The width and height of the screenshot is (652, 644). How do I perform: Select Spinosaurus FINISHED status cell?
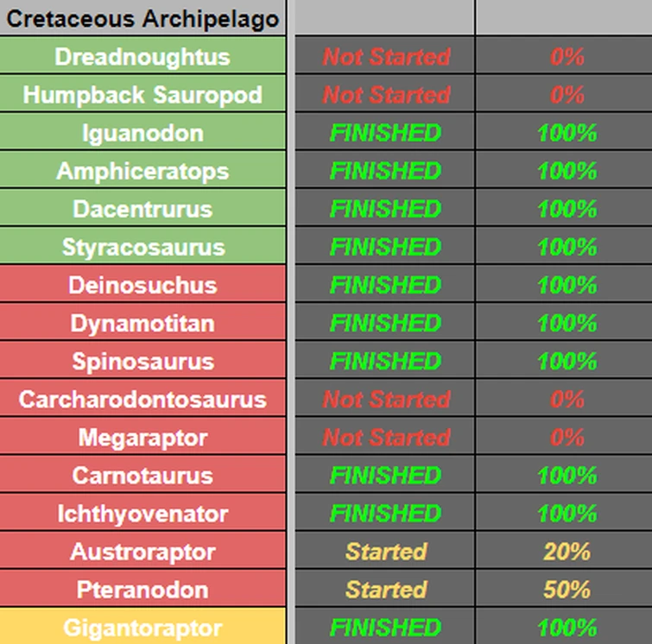pyautogui.click(x=385, y=361)
